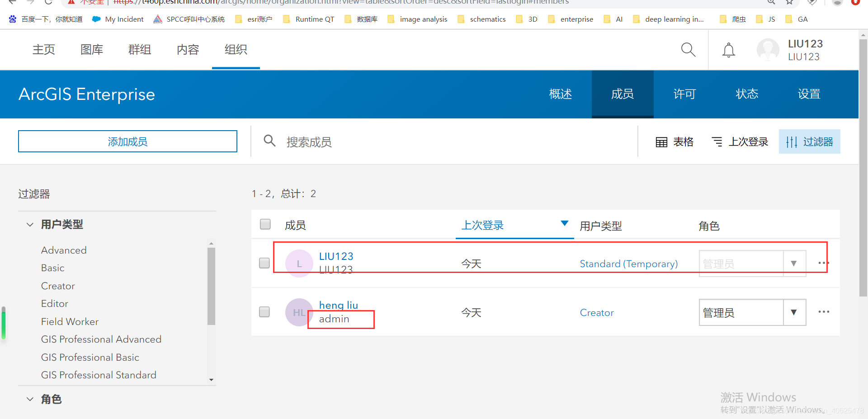Click the browser reload button
868x419 pixels.
click(x=49, y=2)
